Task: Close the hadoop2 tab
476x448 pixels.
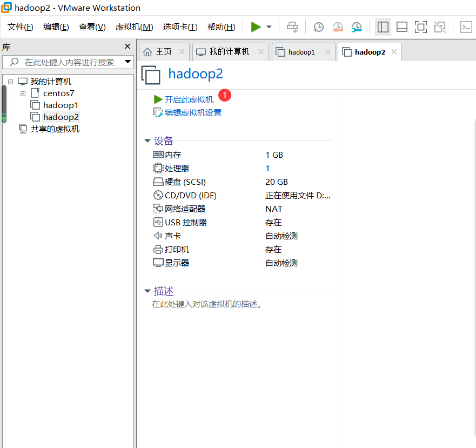Action: [394, 52]
